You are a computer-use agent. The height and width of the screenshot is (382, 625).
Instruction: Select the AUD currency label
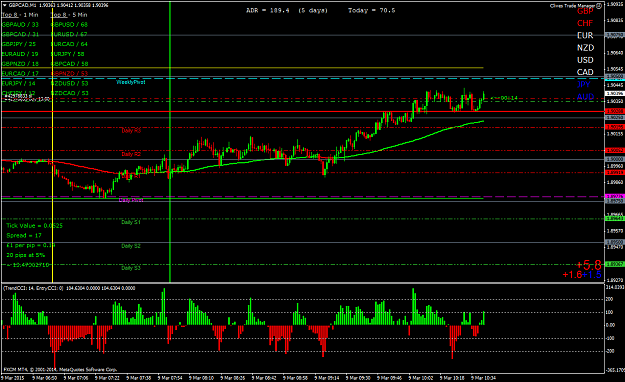tap(585, 97)
